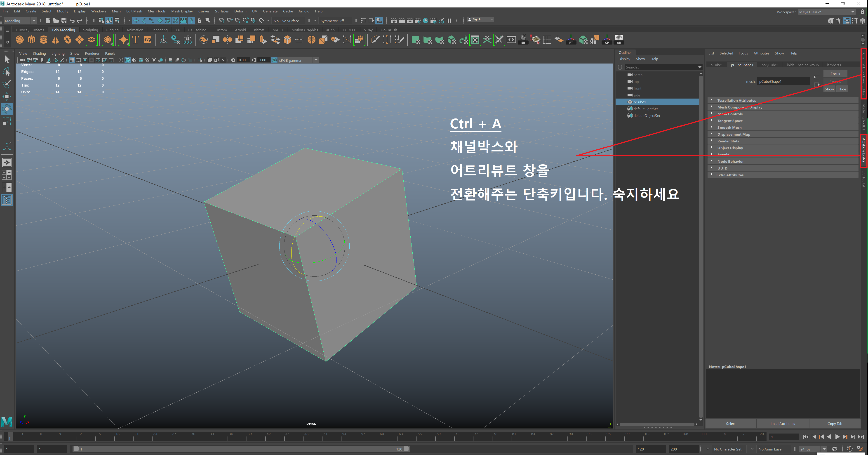Image resolution: width=868 pixels, height=455 pixels.
Task: Click the IPR render icon
Action: tap(409, 21)
